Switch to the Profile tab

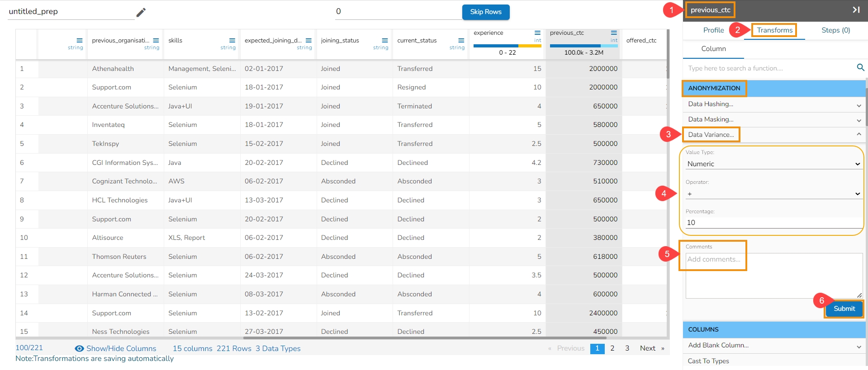coord(713,30)
